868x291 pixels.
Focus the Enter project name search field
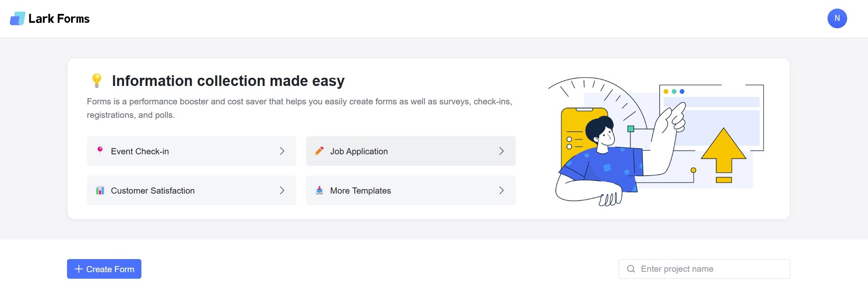click(711, 269)
